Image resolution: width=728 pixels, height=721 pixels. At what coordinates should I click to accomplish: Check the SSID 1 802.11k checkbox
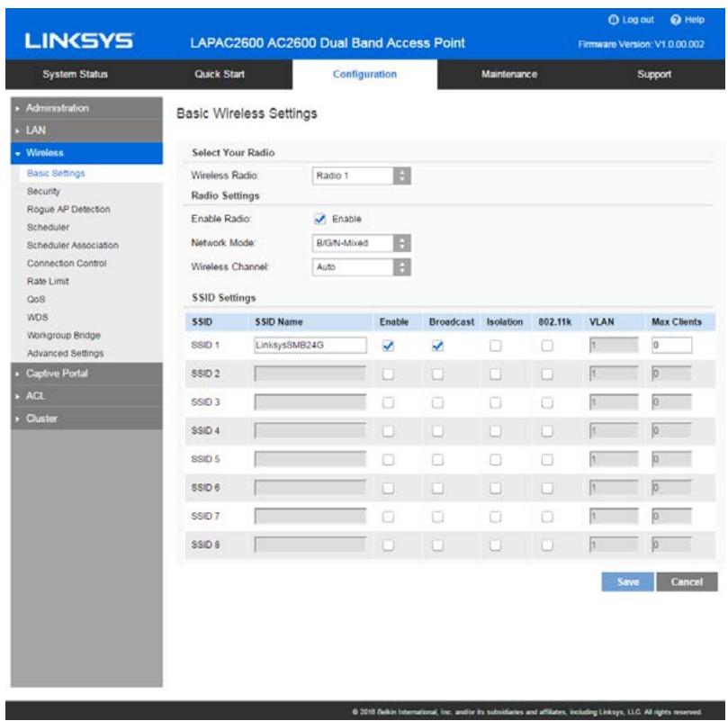[x=547, y=346]
